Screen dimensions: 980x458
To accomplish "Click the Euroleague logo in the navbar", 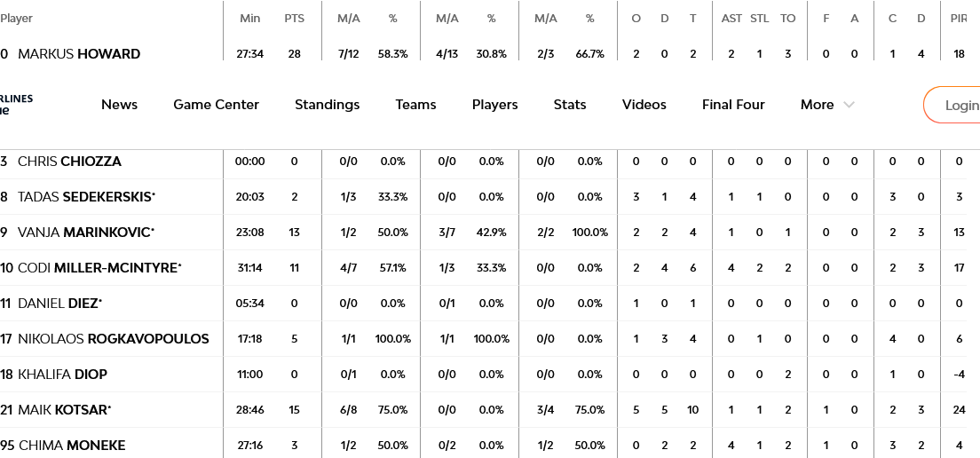I will [16, 105].
